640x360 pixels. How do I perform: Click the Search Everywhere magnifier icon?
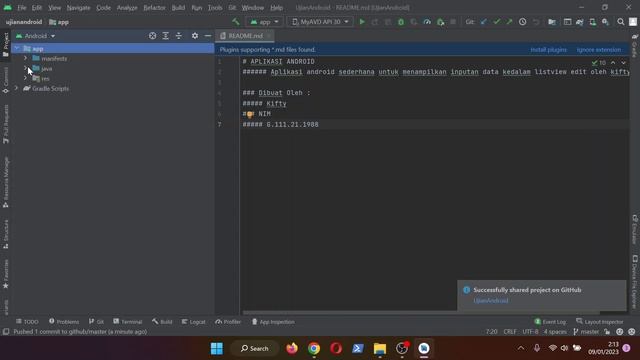tap(620, 22)
